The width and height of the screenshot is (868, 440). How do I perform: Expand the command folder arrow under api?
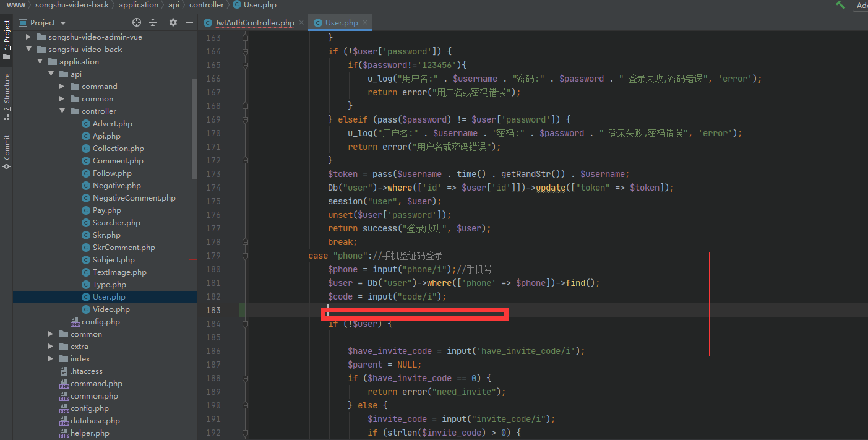click(62, 87)
